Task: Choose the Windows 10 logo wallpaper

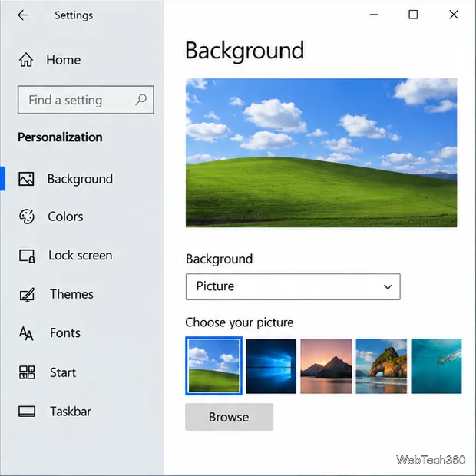Action: tap(271, 366)
